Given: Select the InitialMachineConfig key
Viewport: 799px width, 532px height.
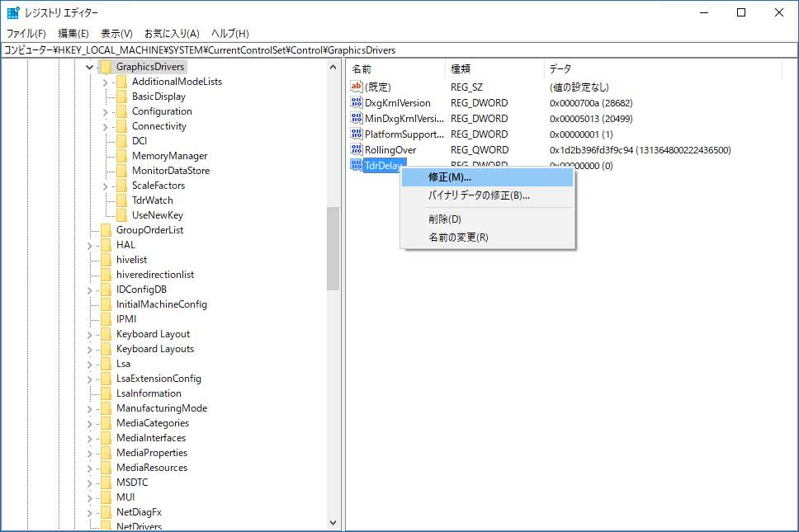Looking at the screenshot, I should pyautogui.click(x=162, y=304).
